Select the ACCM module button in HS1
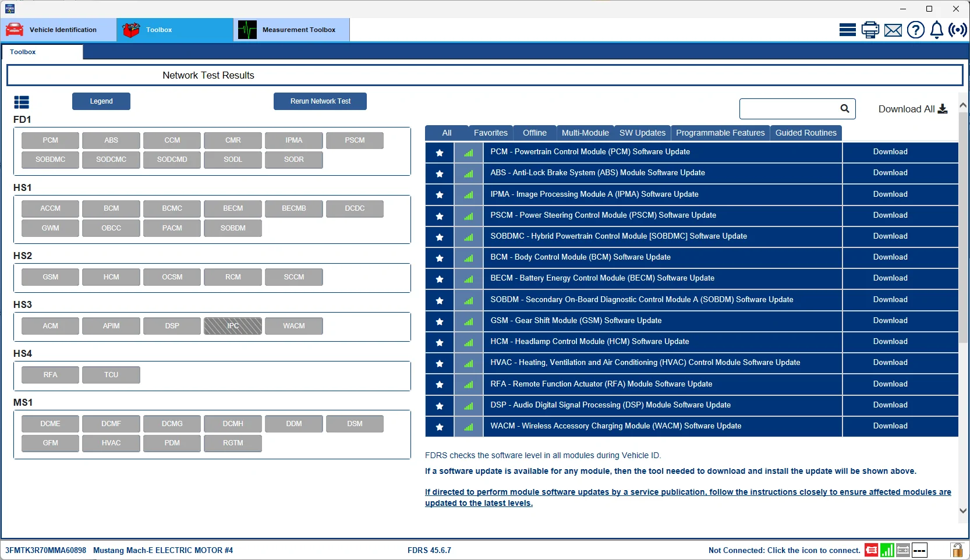 50,208
